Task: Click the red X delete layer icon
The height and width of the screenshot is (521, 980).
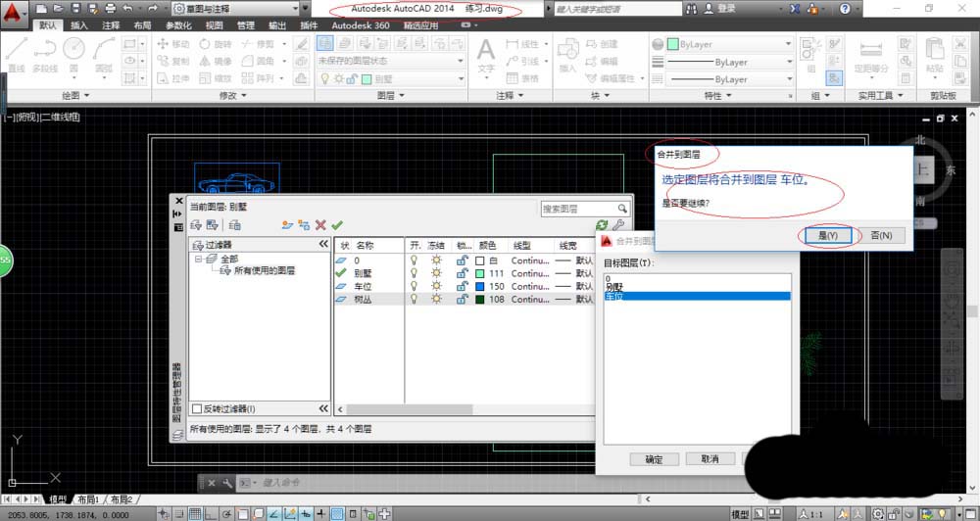Action: pyautogui.click(x=320, y=225)
